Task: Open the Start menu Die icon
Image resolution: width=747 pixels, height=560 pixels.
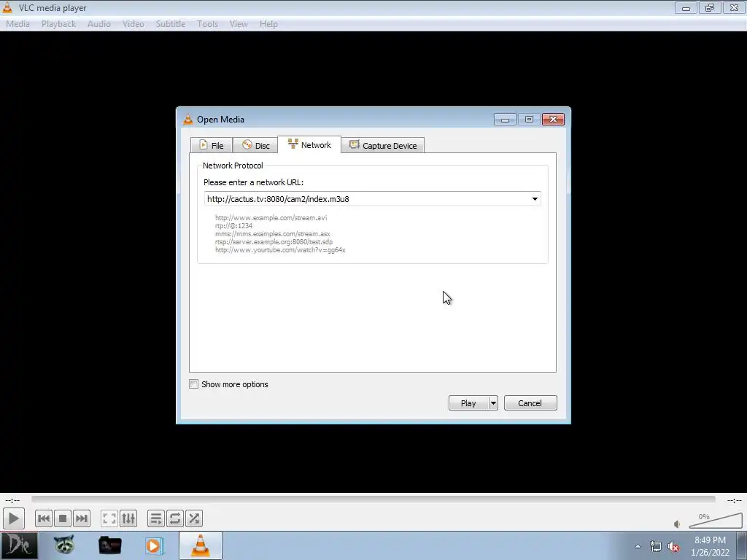Action: click(x=18, y=545)
